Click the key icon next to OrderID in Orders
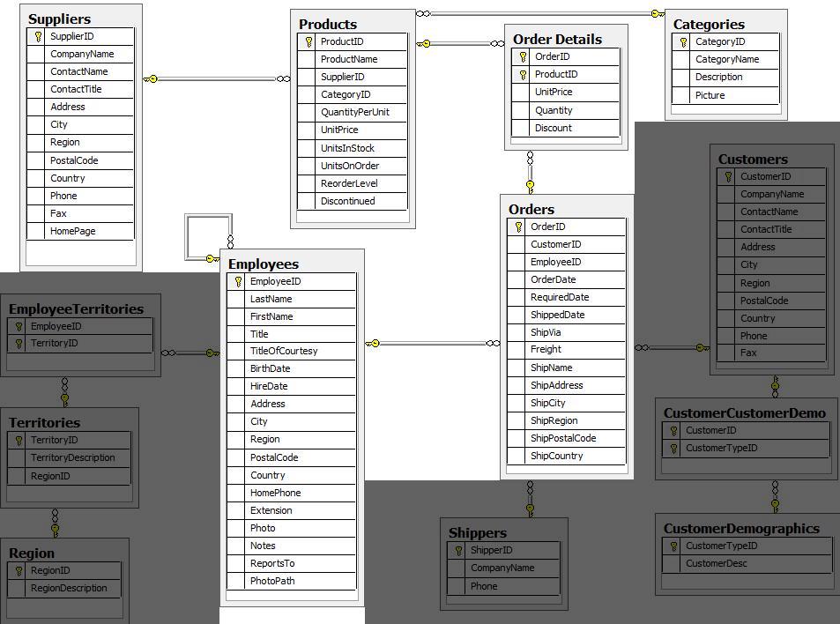The height and width of the screenshot is (624, 840). pos(517,227)
